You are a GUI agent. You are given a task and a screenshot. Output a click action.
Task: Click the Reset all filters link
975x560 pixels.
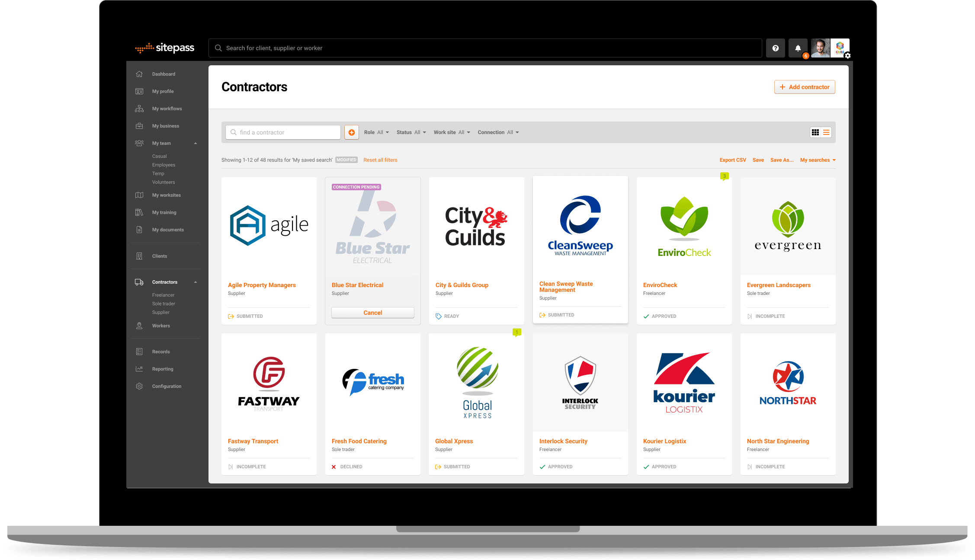380,160
